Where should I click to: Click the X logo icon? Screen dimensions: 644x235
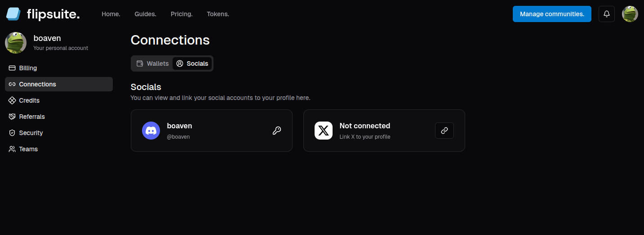click(324, 131)
